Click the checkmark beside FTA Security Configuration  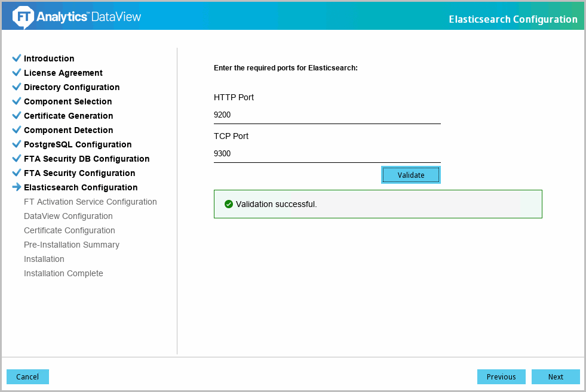coord(17,173)
